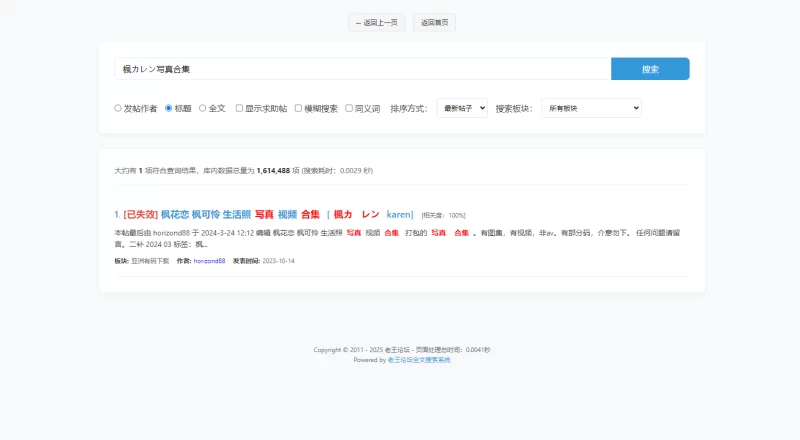Select the 发帖作者 radio option
The image size is (800, 440).
click(118, 108)
